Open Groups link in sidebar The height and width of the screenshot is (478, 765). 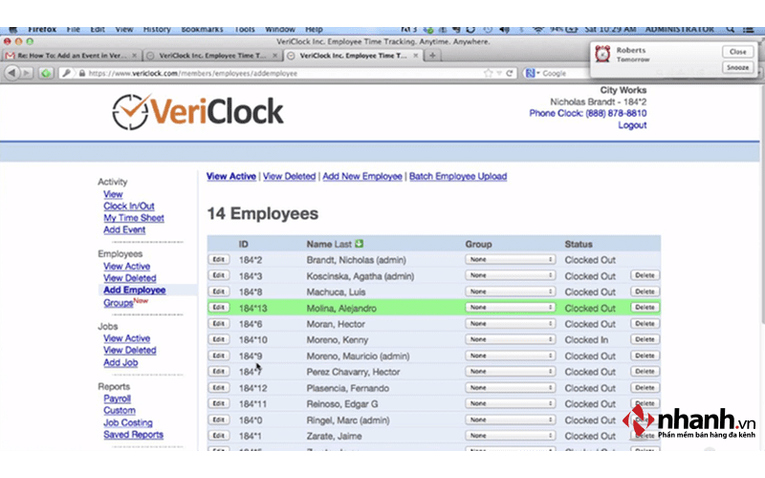(x=118, y=303)
